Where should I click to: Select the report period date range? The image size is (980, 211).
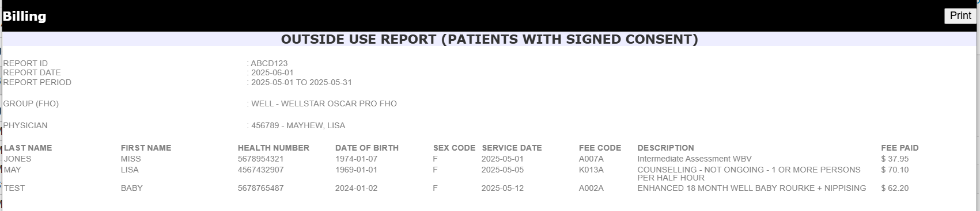pos(301,82)
